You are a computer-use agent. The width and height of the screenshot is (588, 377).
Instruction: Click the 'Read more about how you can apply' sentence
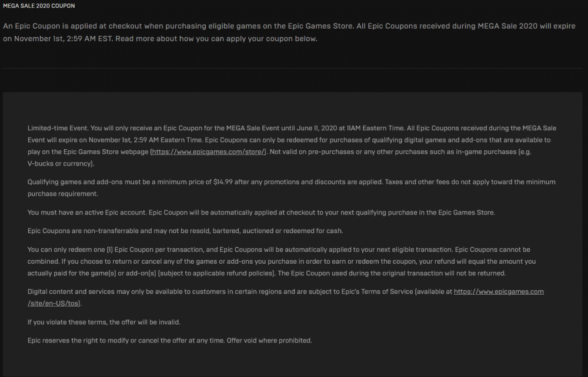216,39
